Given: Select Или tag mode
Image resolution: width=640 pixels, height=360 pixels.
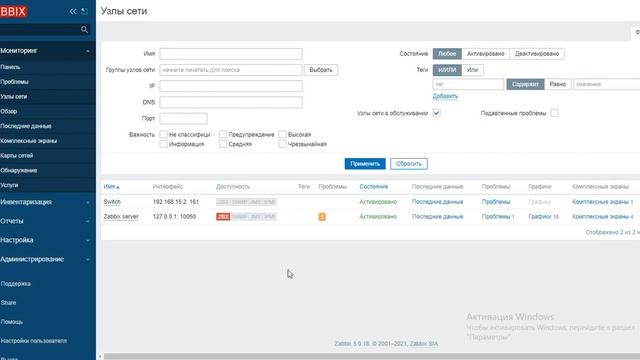Looking at the screenshot, I should click(x=472, y=70).
